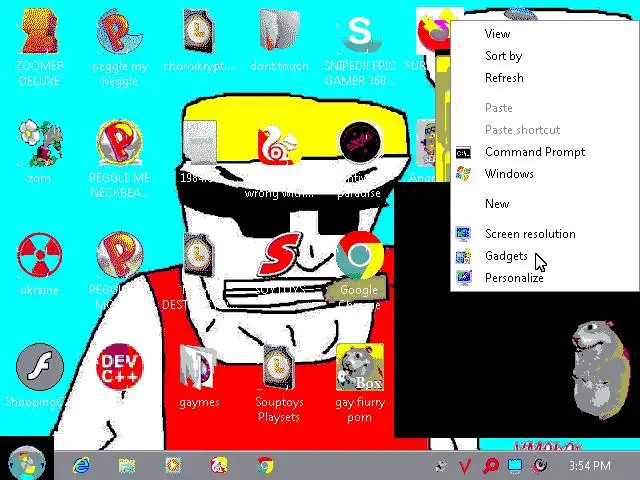Viewport: 640px width, 480px height.
Task: Click the red V tray icon
Action: coord(464,466)
